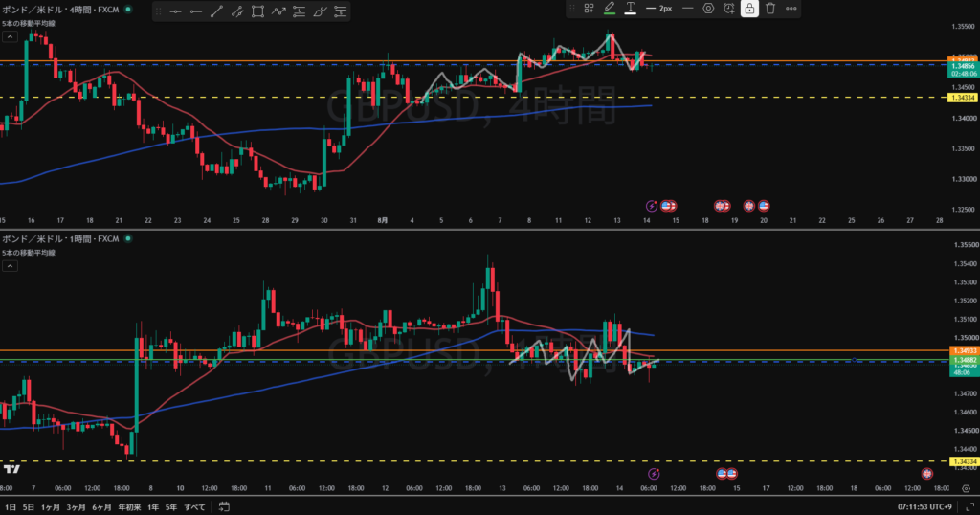Open the text color swatch
This screenshot has width=980, height=515.
pyautogui.click(x=630, y=9)
